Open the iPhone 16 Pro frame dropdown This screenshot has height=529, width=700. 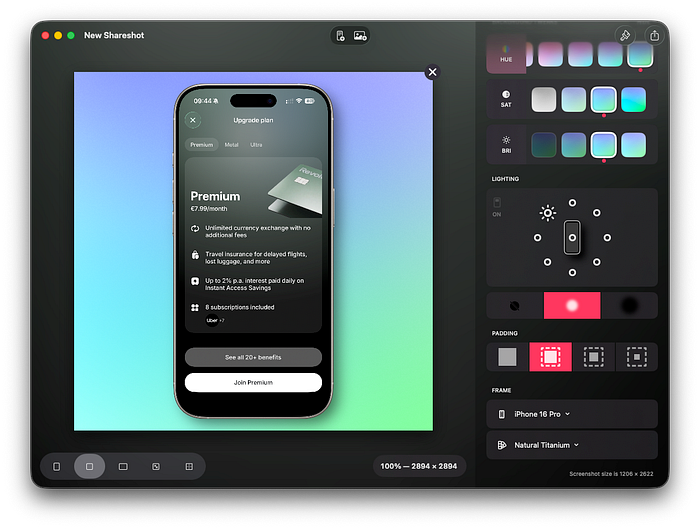pyautogui.click(x=572, y=414)
